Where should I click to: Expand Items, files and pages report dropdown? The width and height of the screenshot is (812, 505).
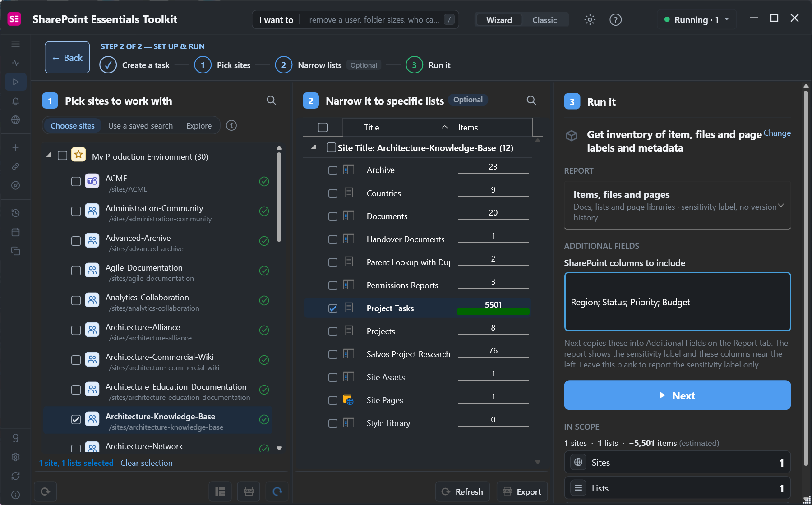pyautogui.click(x=677, y=206)
